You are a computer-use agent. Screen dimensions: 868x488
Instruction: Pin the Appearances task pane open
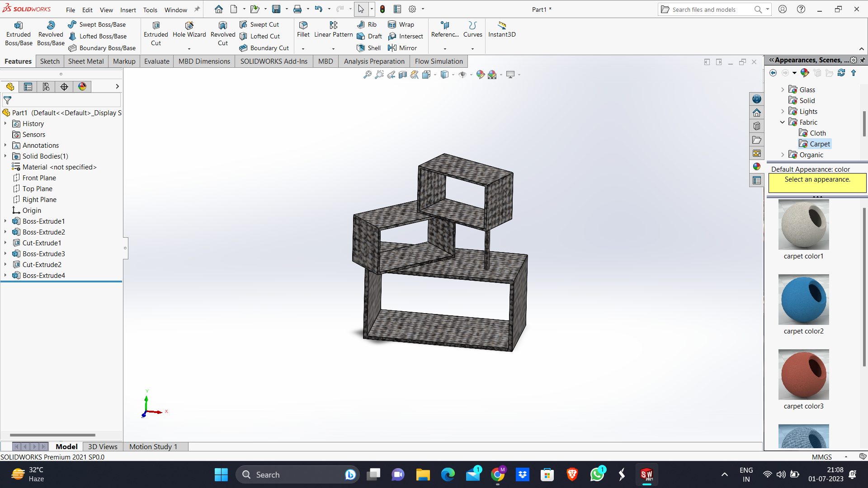pyautogui.click(x=863, y=60)
